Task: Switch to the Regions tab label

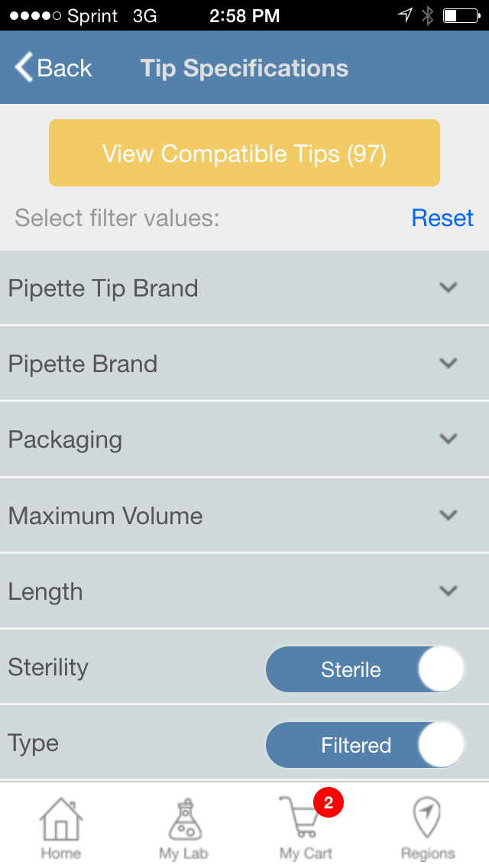Action: pyautogui.click(x=428, y=853)
